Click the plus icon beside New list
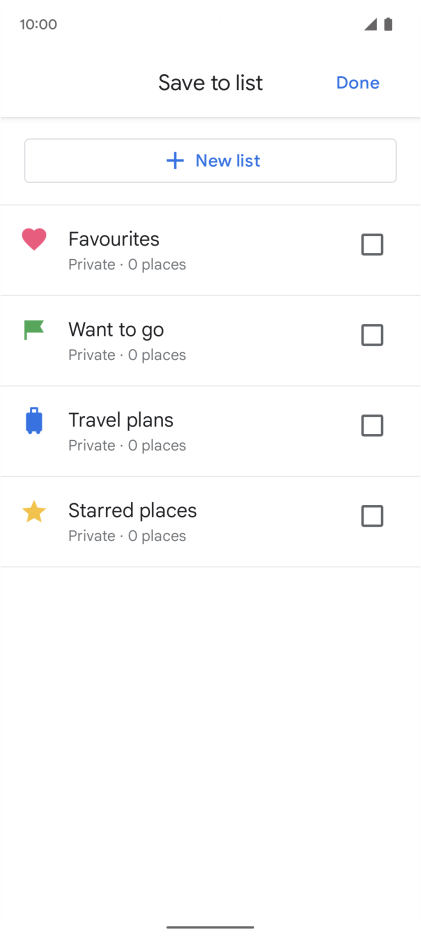 pyautogui.click(x=175, y=161)
